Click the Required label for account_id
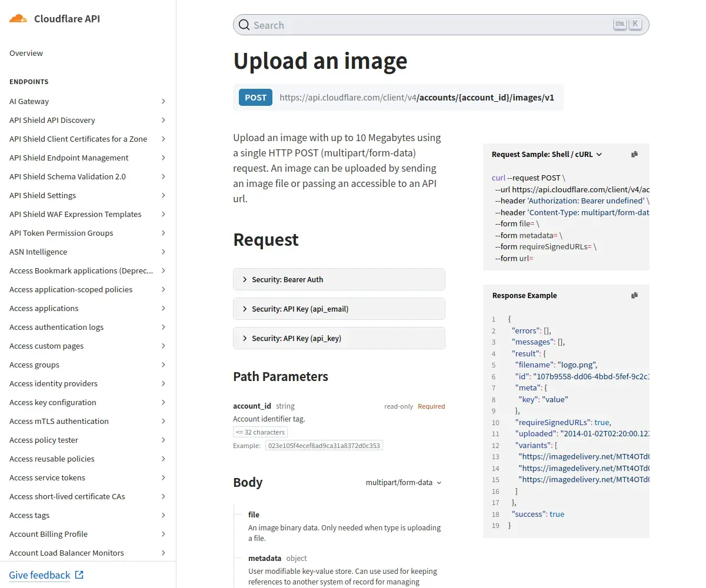706x588 pixels. (x=431, y=406)
